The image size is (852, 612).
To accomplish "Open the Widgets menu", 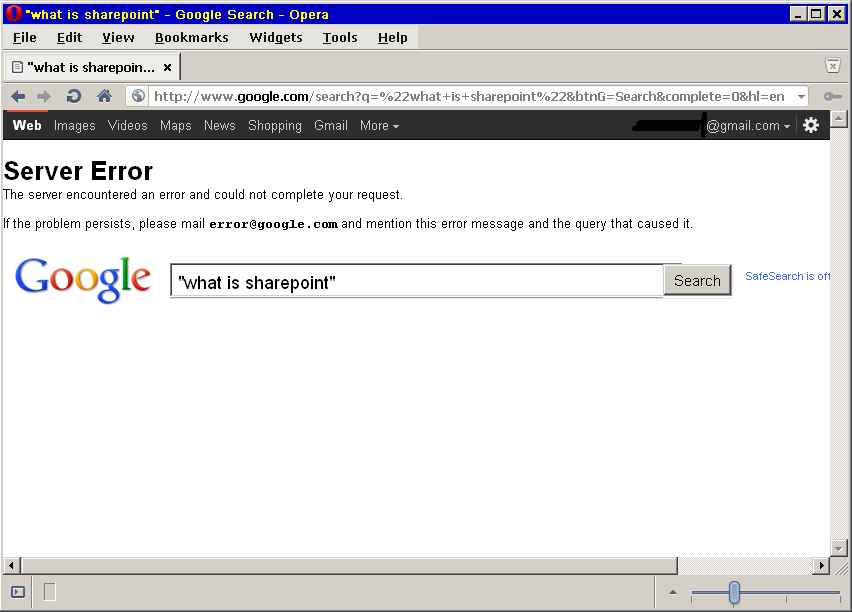I will click(275, 38).
